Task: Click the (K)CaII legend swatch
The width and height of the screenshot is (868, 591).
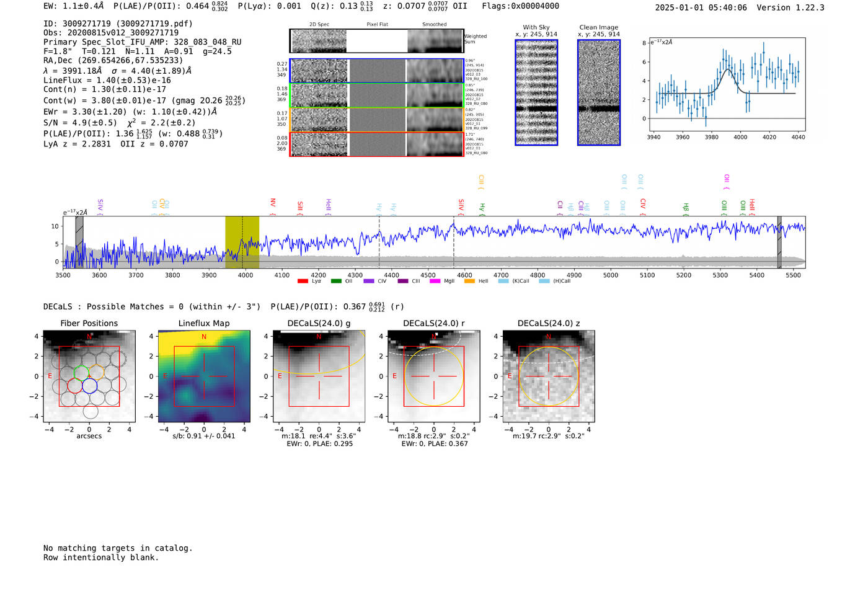Action: click(x=503, y=282)
